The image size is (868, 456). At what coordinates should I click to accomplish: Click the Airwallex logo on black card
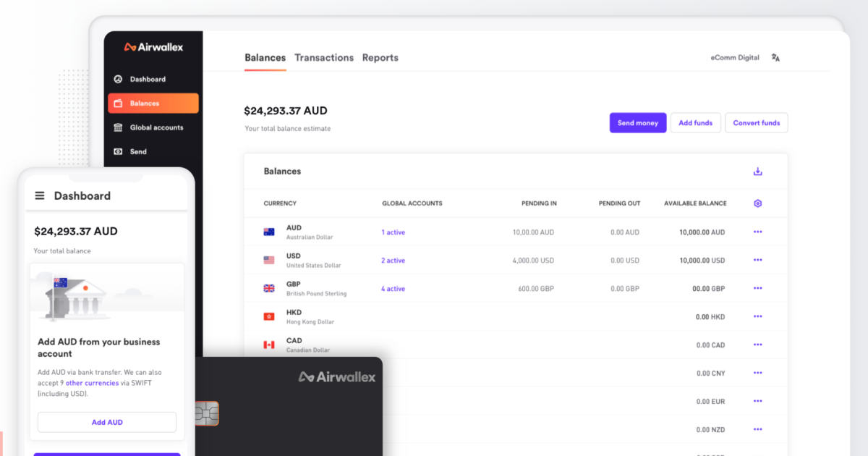337,376
